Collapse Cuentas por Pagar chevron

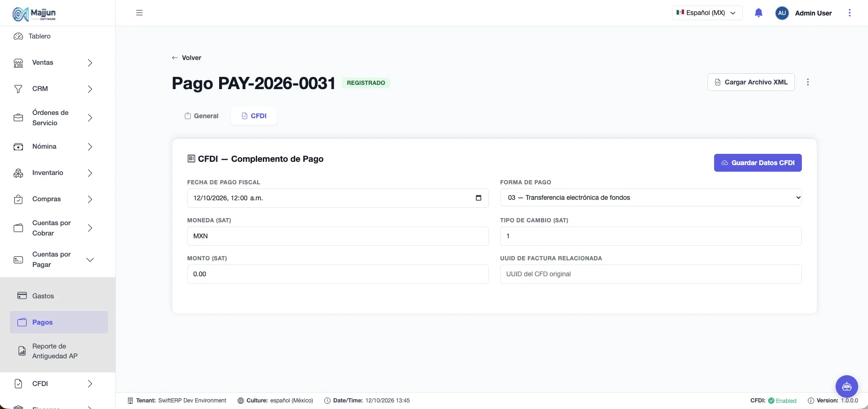pyautogui.click(x=90, y=259)
